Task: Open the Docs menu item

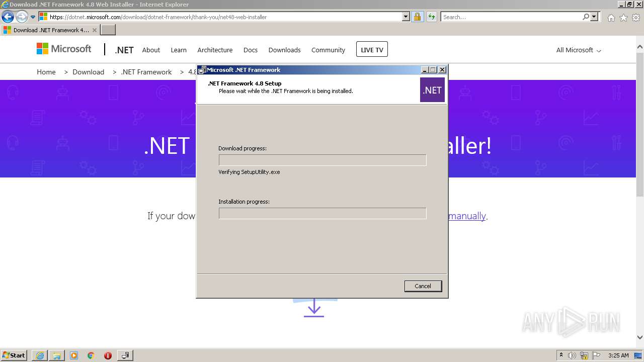Action: 251,50
